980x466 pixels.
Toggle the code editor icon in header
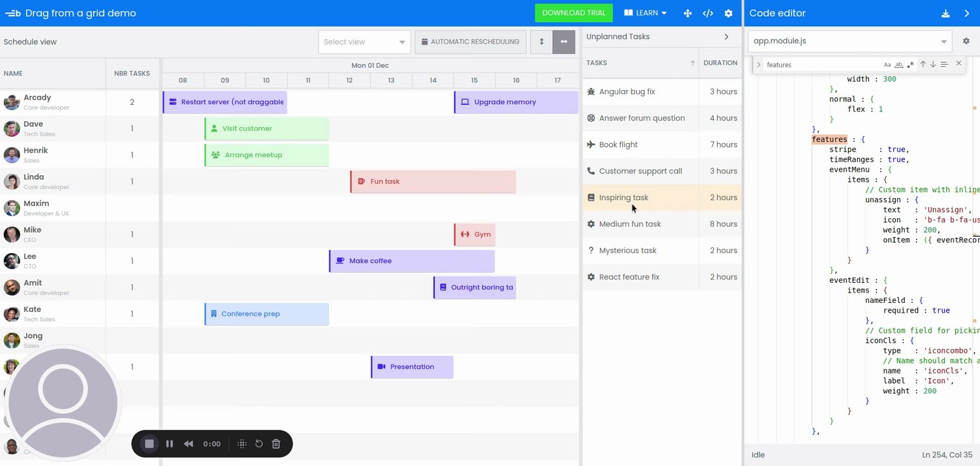707,13
